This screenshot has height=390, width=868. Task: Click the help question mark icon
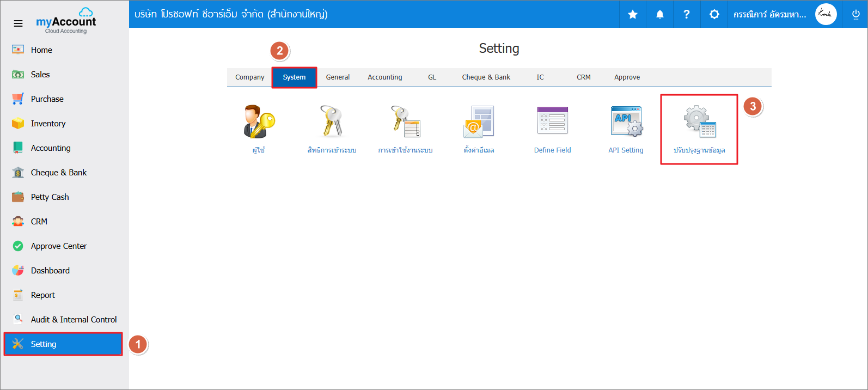[x=687, y=14]
